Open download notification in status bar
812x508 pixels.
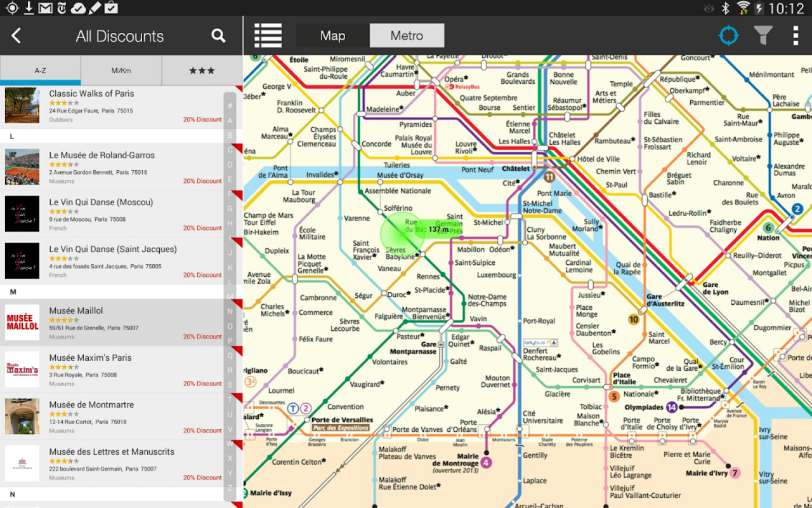coord(29,8)
